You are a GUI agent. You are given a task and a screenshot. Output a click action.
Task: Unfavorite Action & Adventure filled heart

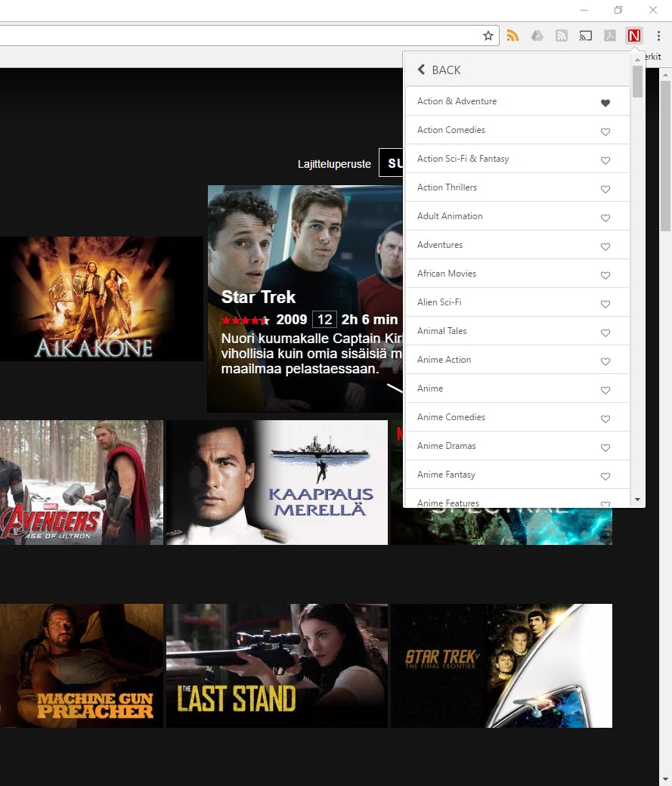pyautogui.click(x=605, y=103)
